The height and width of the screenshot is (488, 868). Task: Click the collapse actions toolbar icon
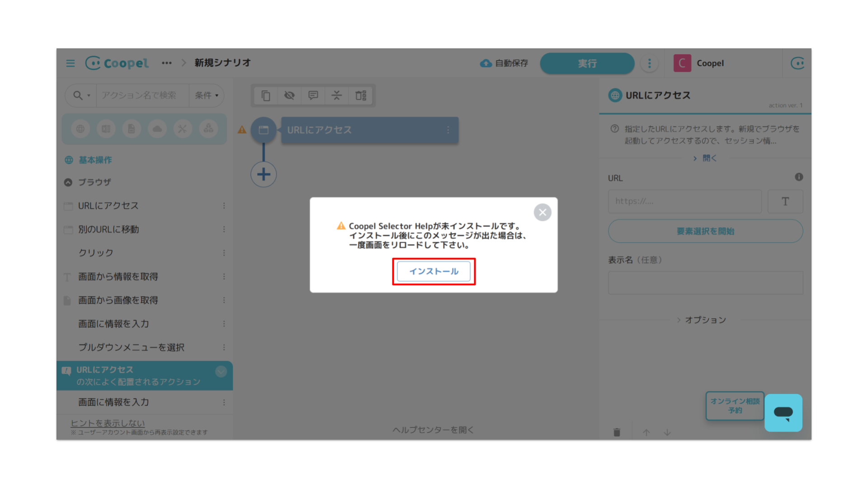(x=336, y=95)
